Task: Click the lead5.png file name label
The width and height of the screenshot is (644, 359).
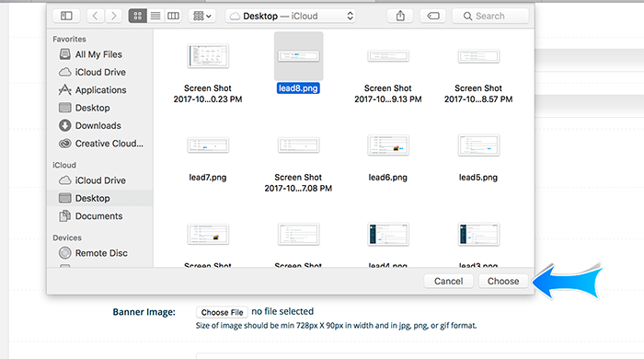Action: pyautogui.click(x=478, y=178)
